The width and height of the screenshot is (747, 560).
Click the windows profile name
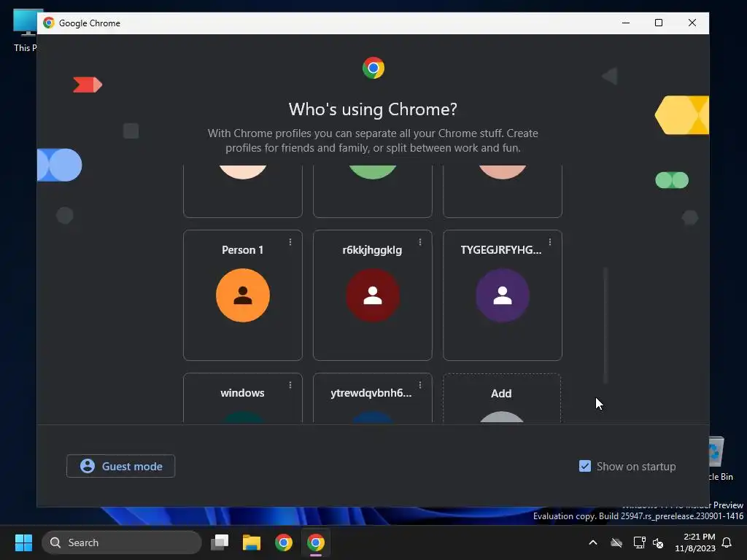[x=242, y=393]
